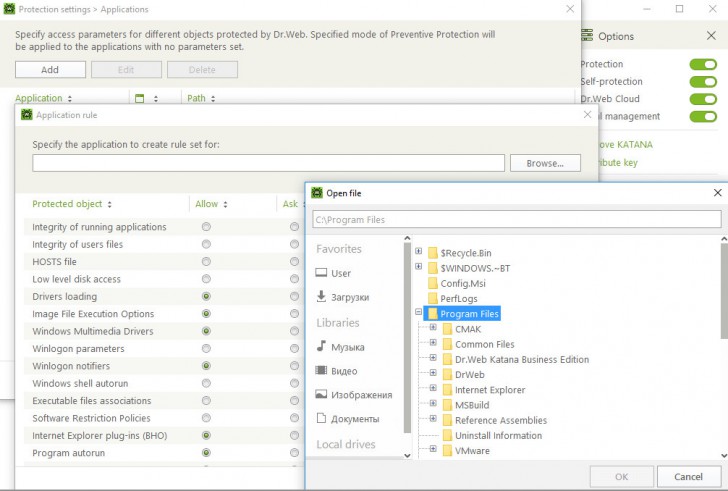728x491 pixels.
Task: Select the Изображения pictures library
Action: (x=322, y=395)
